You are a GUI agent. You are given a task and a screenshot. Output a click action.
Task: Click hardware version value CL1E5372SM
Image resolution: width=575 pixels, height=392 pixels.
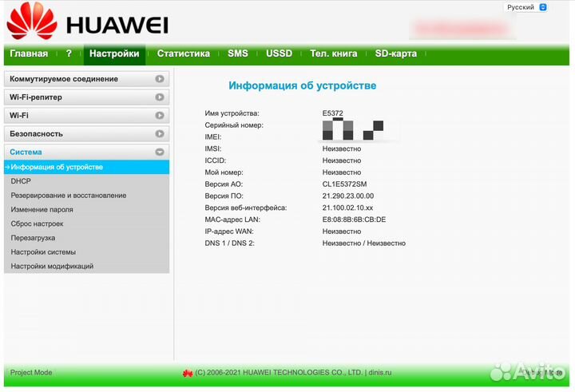pos(344,184)
